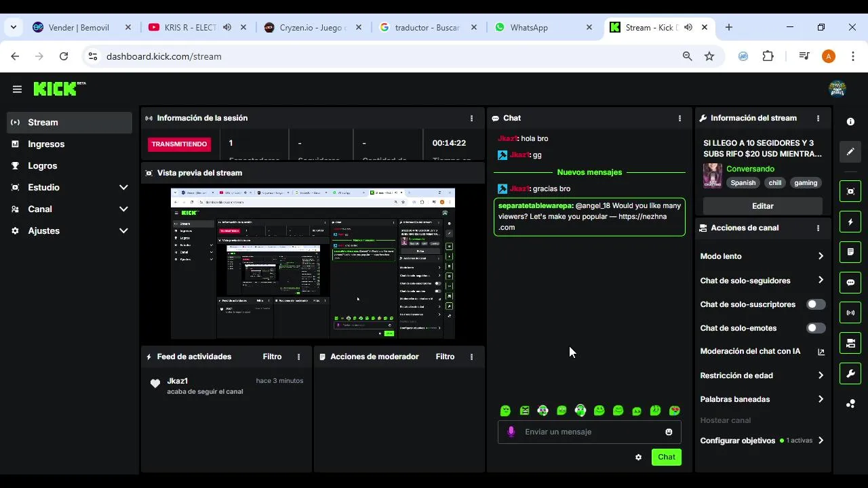Click Filtro in Feed de actividades
The width and height of the screenshot is (868, 488).
click(x=272, y=357)
